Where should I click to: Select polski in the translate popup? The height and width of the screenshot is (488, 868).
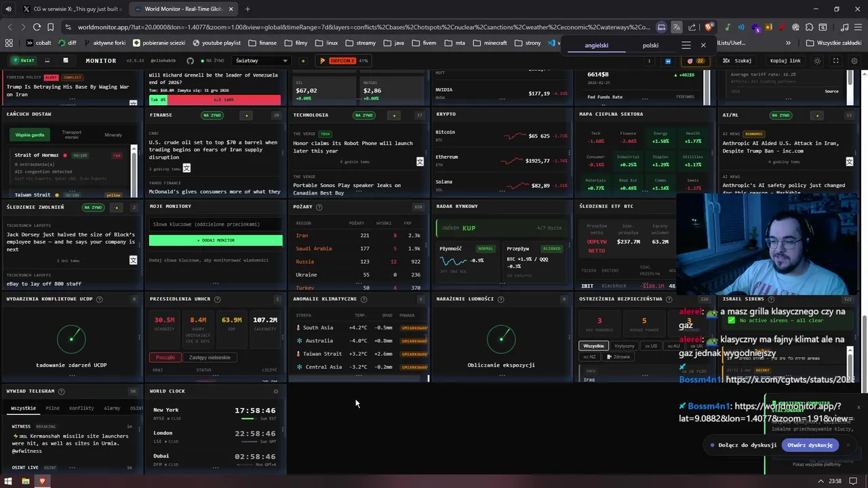(650, 45)
